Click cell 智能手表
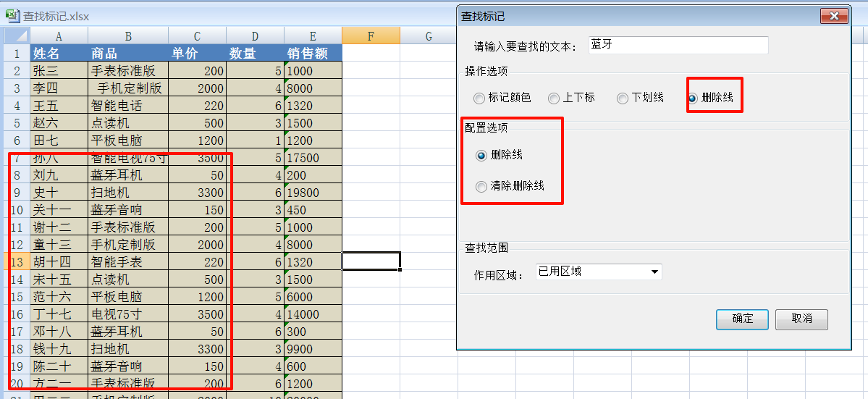The height and width of the screenshot is (399, 868). click(x=128, y=261)
